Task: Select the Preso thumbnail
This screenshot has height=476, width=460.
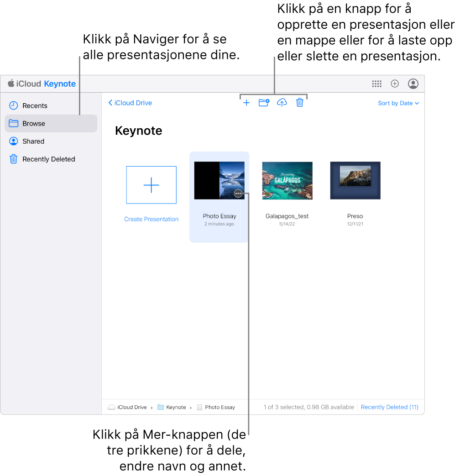Action: tap(355, 180)
